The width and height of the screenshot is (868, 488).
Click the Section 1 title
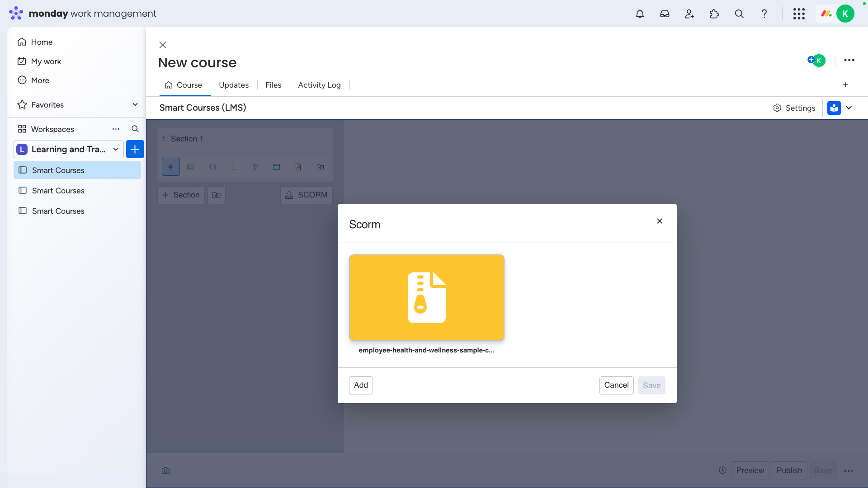click(187, 139)
